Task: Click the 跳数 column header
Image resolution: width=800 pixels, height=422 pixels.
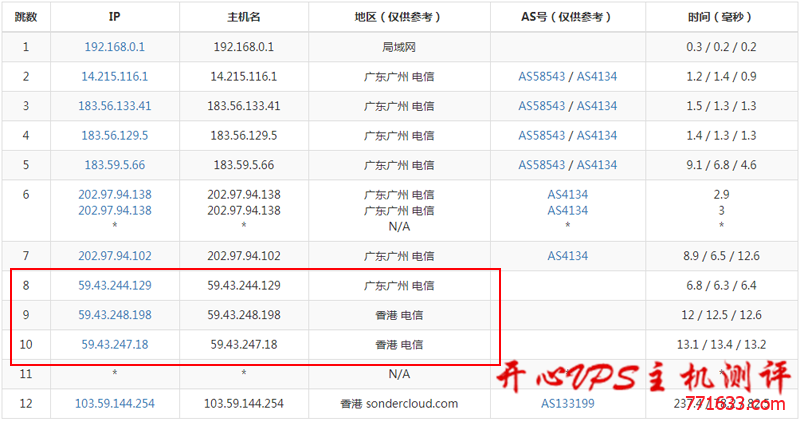Action: pos(25,17)
